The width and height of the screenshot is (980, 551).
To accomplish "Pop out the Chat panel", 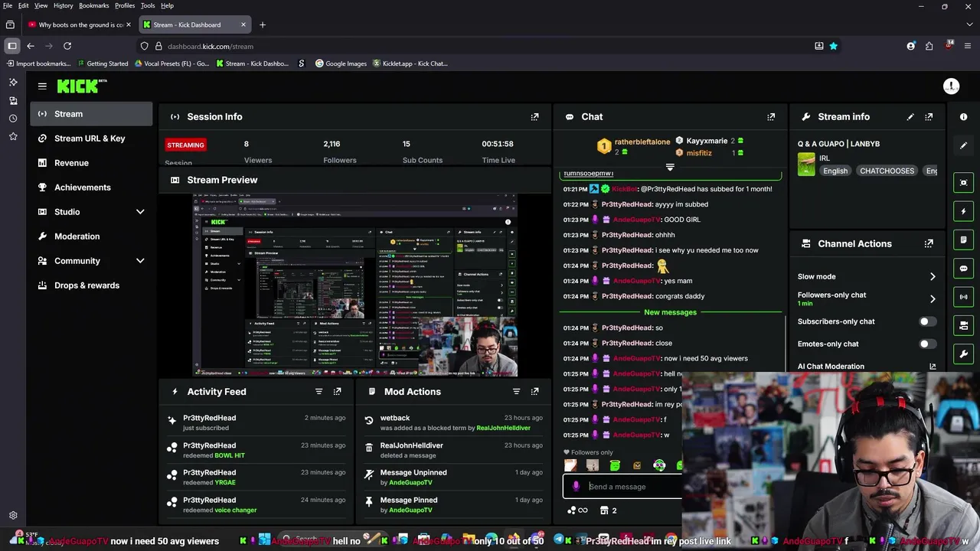I will pos(771,117).
